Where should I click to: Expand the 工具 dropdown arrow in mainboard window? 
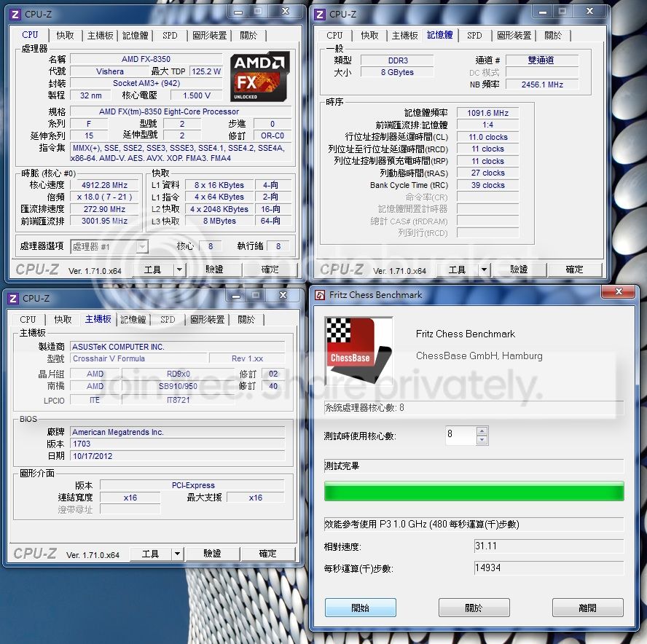point(178,554)
